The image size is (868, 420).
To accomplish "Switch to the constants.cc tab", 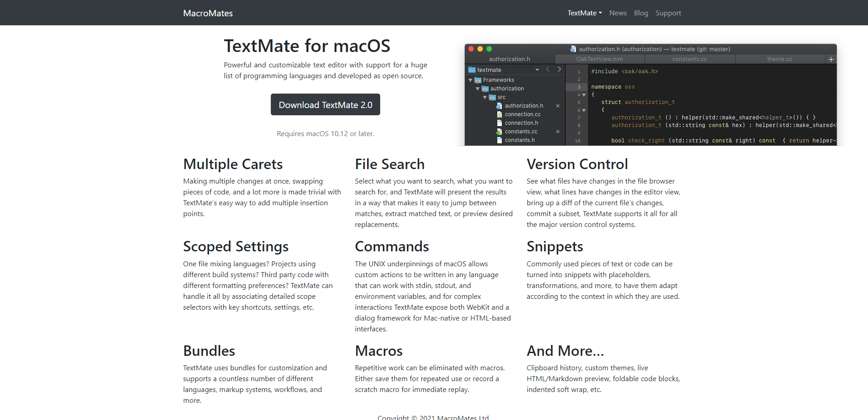I will 689,59.
